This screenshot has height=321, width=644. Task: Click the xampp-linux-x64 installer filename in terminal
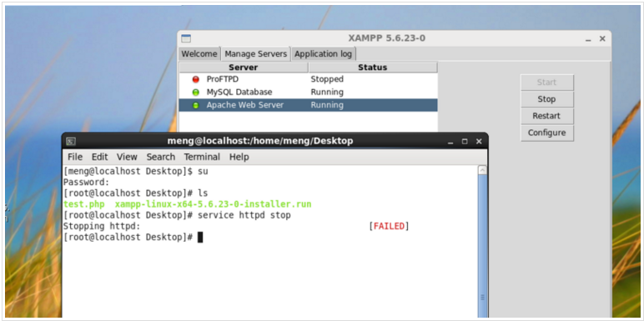click(x=214, y=204)
